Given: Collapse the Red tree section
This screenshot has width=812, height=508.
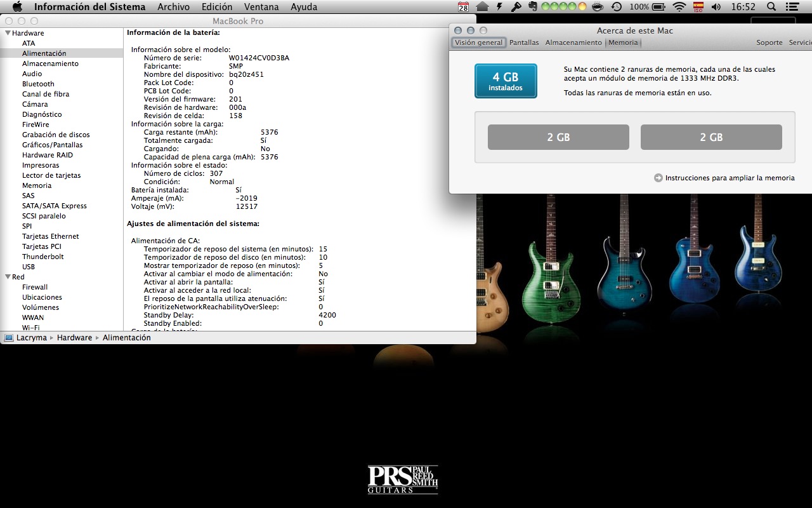Looking at the screenshot, I should click(8, 277).
